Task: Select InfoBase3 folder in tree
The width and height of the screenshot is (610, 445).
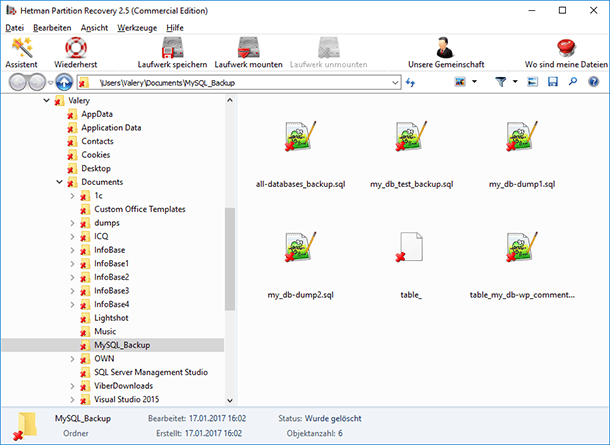Action: (x=112, y=291)
